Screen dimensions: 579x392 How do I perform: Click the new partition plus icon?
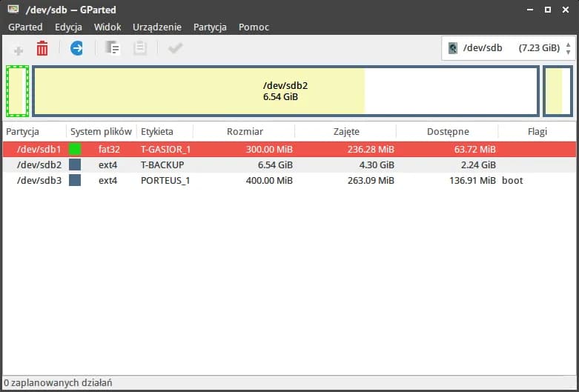19,49
